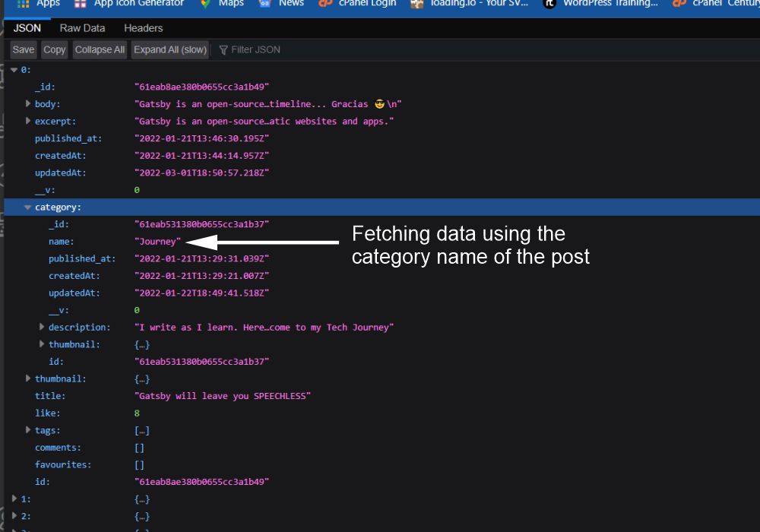
Task: Click the excerpt value ending in "websites and apps."
Action: tap(264, 121)
